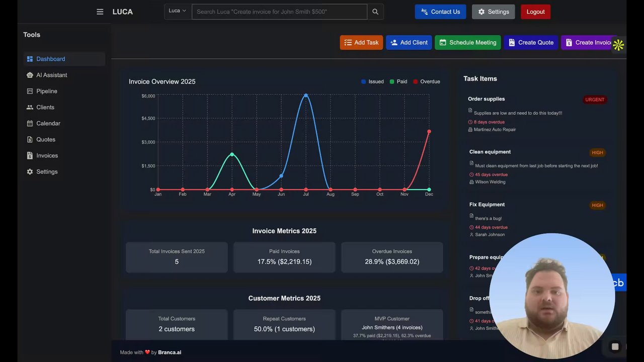Click the search magnifier icon
The height and width of the screenshot is (362, 644).
tap(375, 12)
